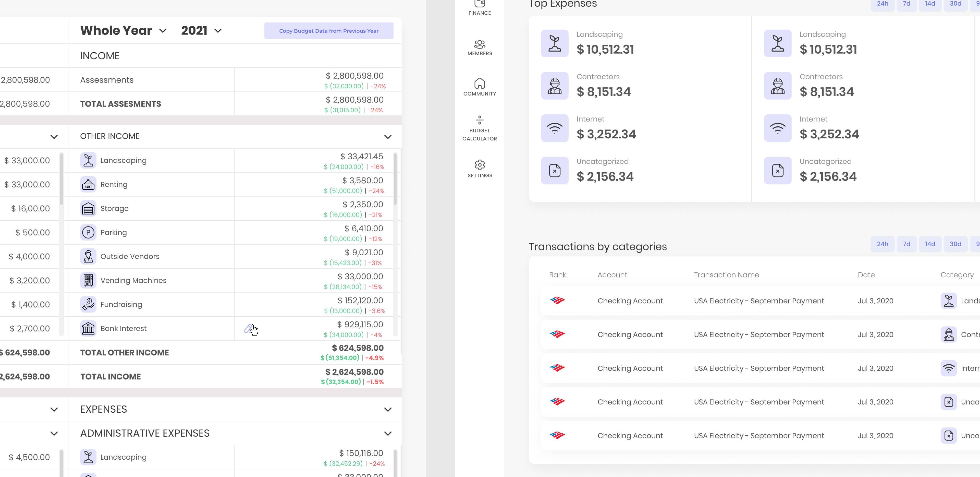The height and width of the screenshot is (477, 980).
Task: Click the Vending Machines category icon
Action: click(x=88, y=280)
